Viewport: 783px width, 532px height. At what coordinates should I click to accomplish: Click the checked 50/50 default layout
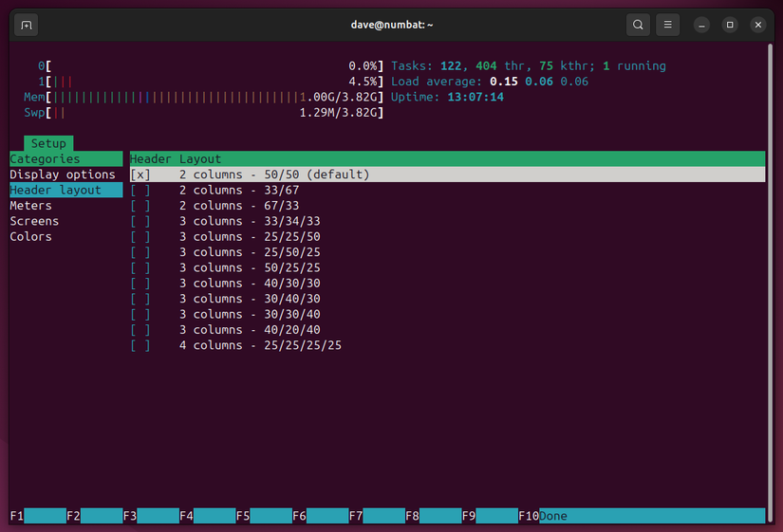[447, 174]
